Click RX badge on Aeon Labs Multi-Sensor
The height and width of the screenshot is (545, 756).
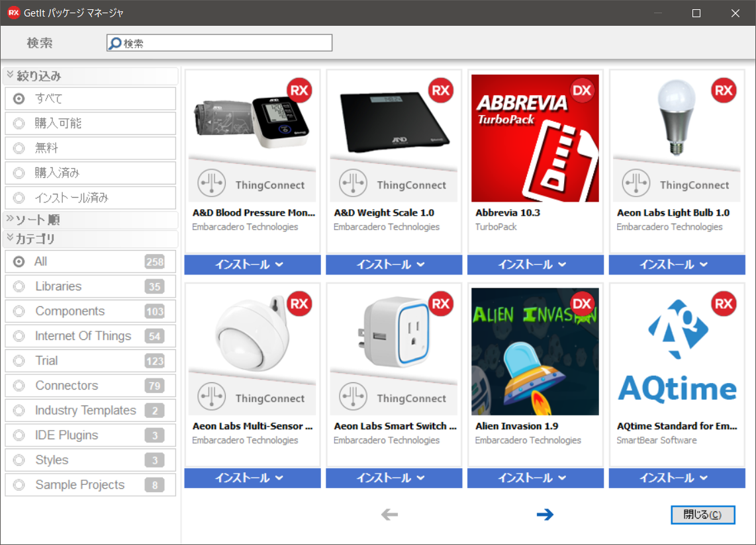pos(299,304)
